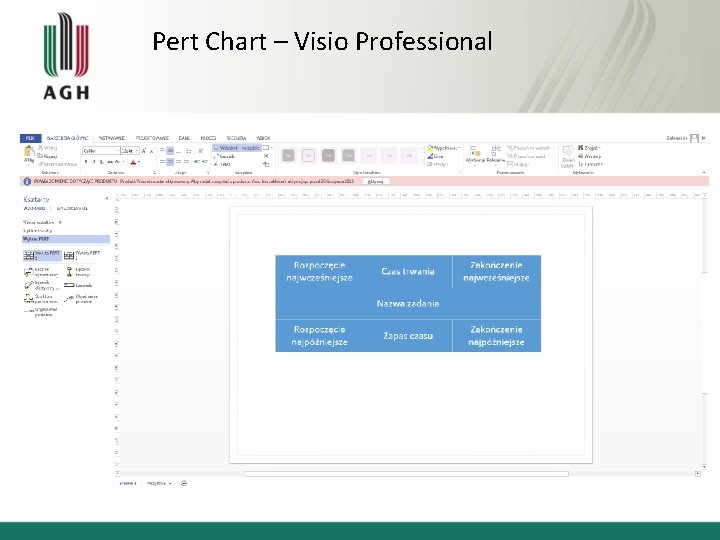Click the third shape style thumbnail
Screen dimensions: 720x540
(x=328, y=156)
